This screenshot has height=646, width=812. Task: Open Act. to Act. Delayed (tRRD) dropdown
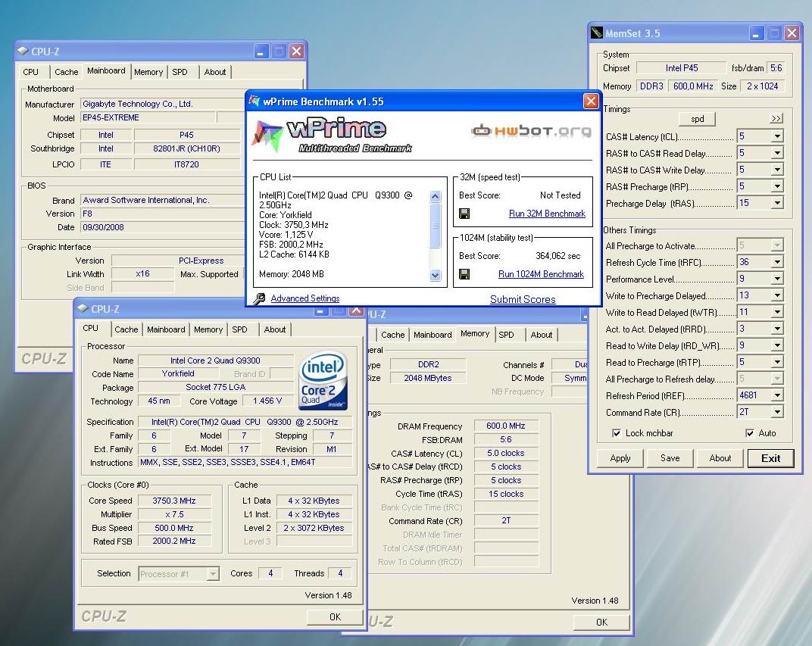click(x=777, y=329)
